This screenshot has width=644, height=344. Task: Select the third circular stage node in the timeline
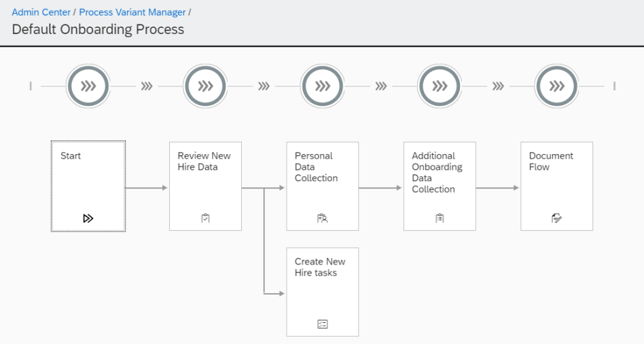323,86
